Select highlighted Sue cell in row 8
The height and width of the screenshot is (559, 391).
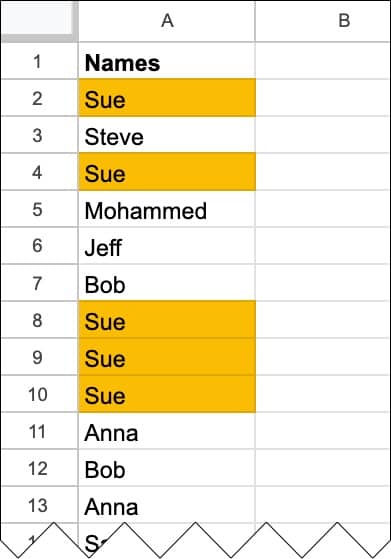pyautogui.click(x=167, y=320)
